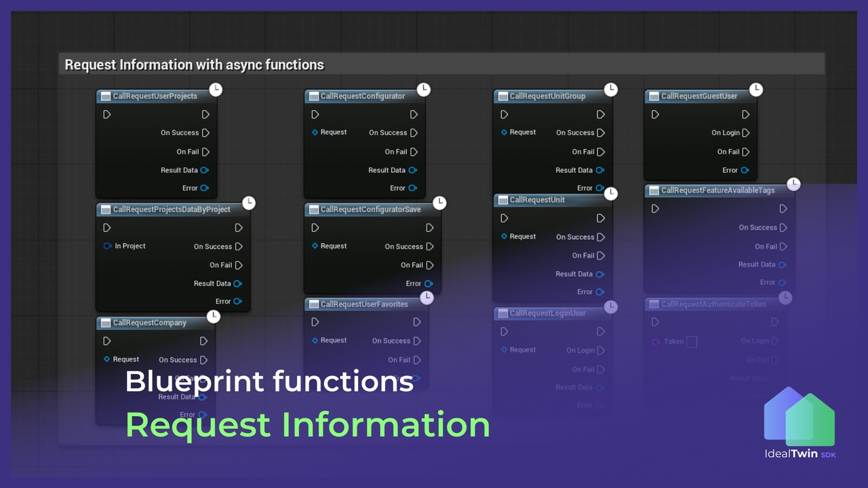Click On Fail pin of CallRequestUnitGroup

(601, 152)
